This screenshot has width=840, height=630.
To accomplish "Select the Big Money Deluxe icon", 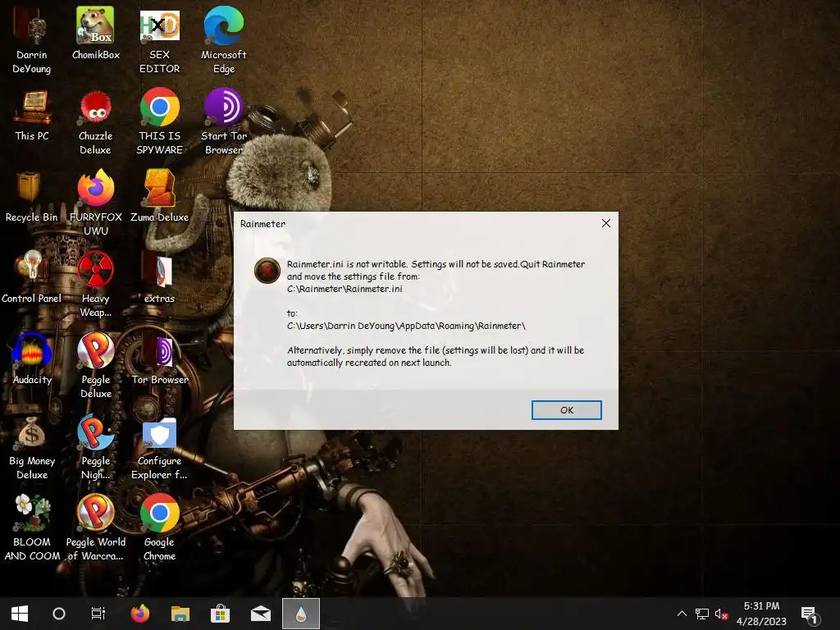I will coord(32,447).
